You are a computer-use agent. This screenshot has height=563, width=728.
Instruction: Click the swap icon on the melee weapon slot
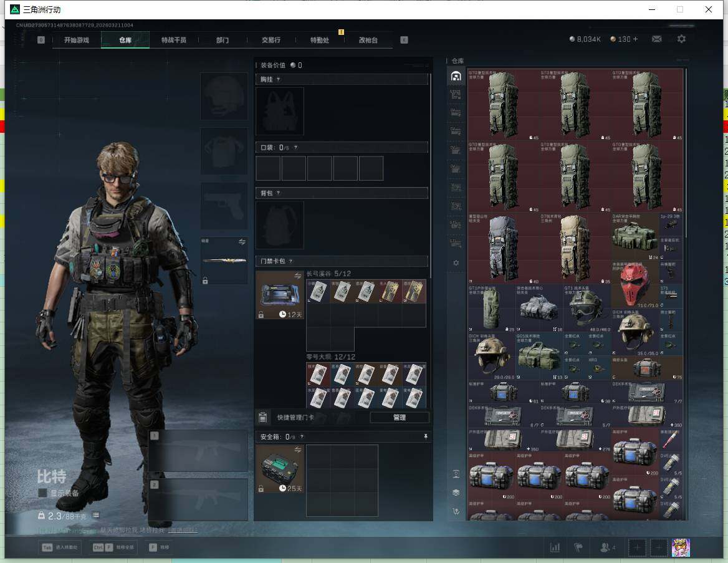point(242,242)
